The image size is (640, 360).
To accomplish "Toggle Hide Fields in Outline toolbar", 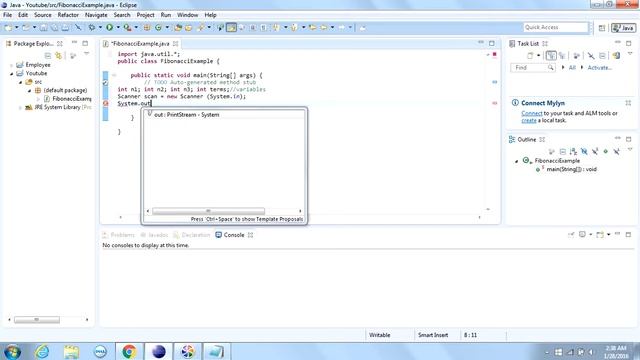I will tap(584, 151).
